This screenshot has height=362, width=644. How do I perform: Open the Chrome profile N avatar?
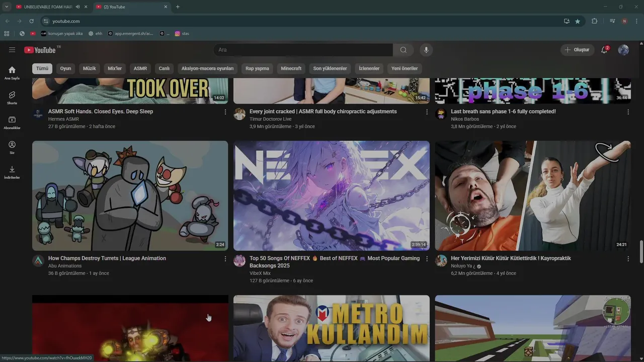624,21
